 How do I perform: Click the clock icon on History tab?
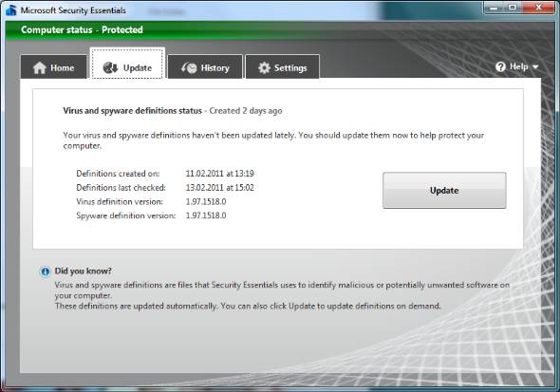pos(189,67)
